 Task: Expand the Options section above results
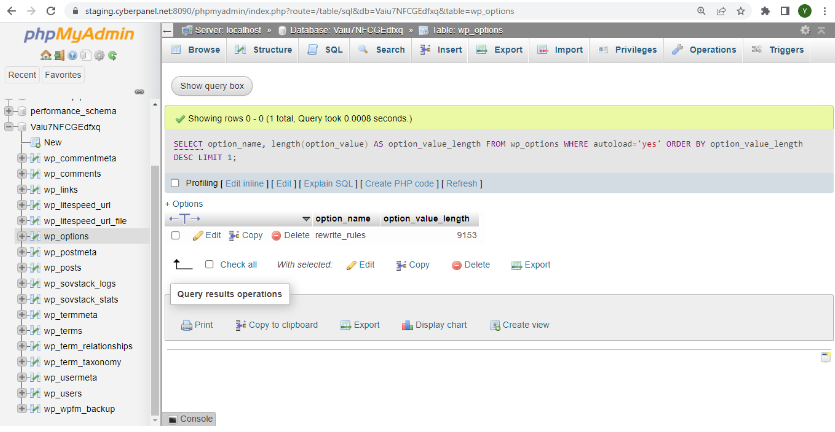click(184, 204)
